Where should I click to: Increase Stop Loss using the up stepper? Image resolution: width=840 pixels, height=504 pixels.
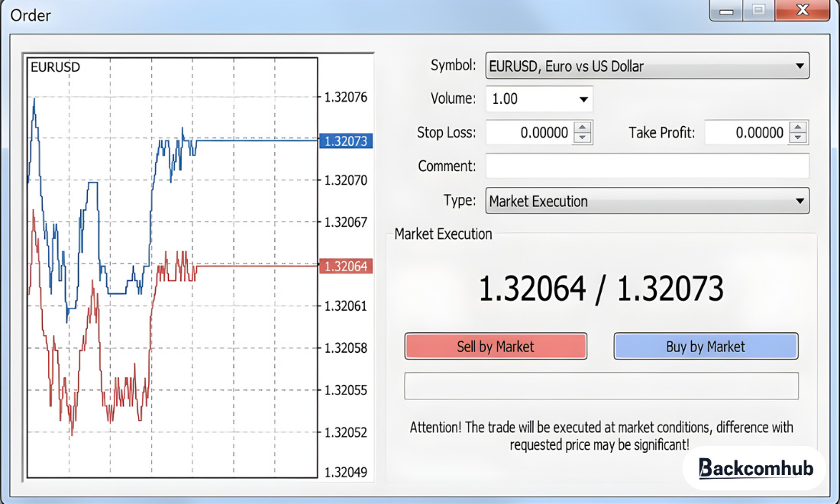click(583, 128)
